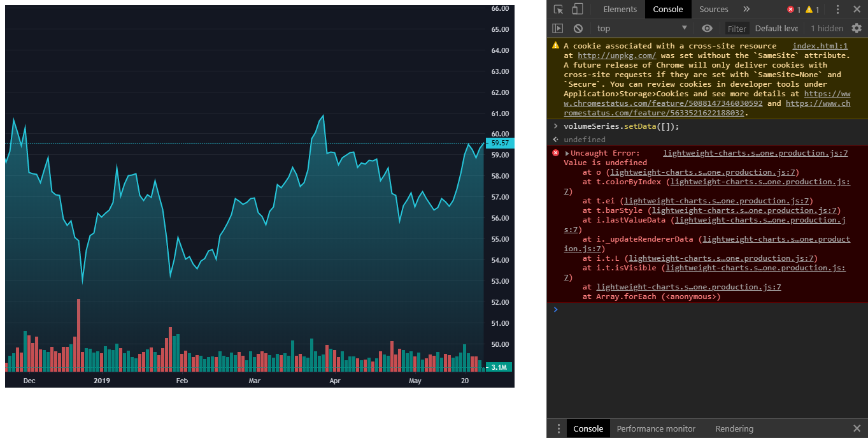Expand the Uncaught Error stack trace
Screen dimensions: 868x438
pos(568,152)
